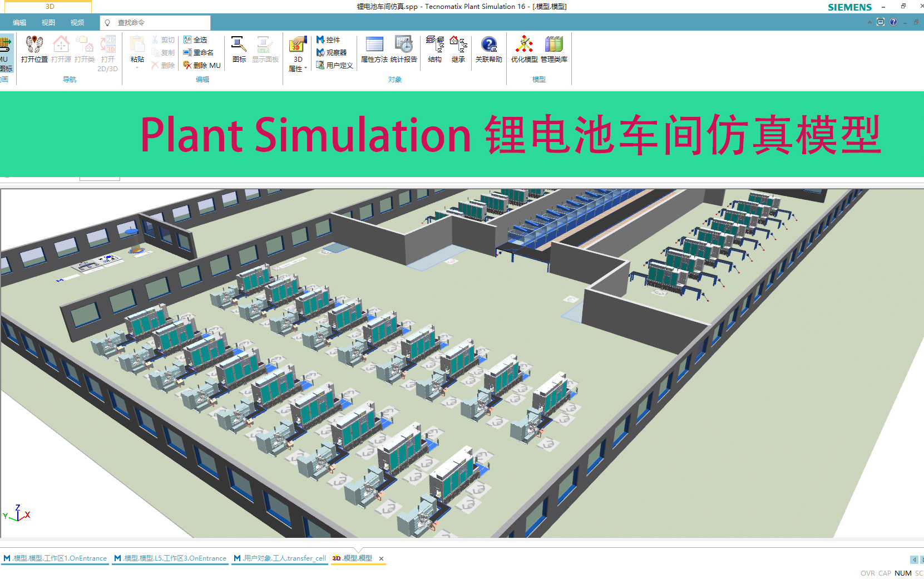Click the 显示面板 icon
This screenshot has width=924, height=579.
[265, 50]
